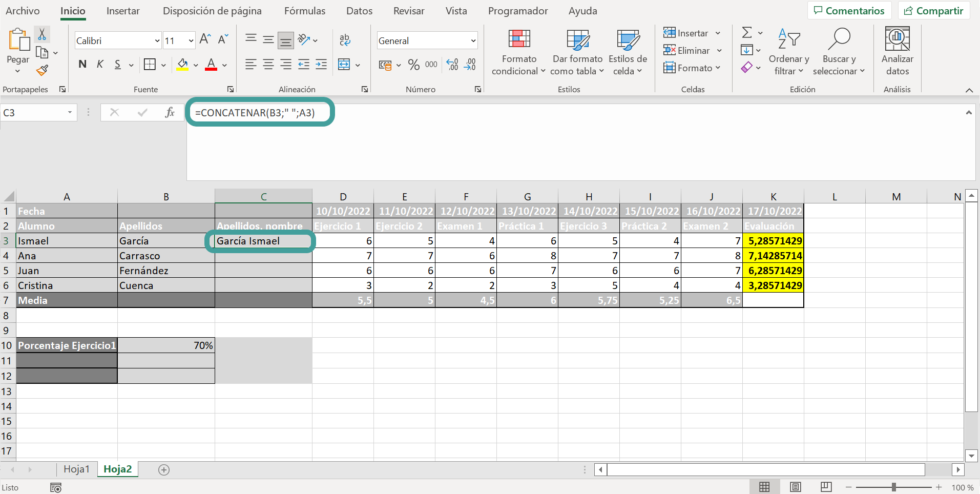
Task: Expand the General number format dropdown
Action: (x=473, y=40)
